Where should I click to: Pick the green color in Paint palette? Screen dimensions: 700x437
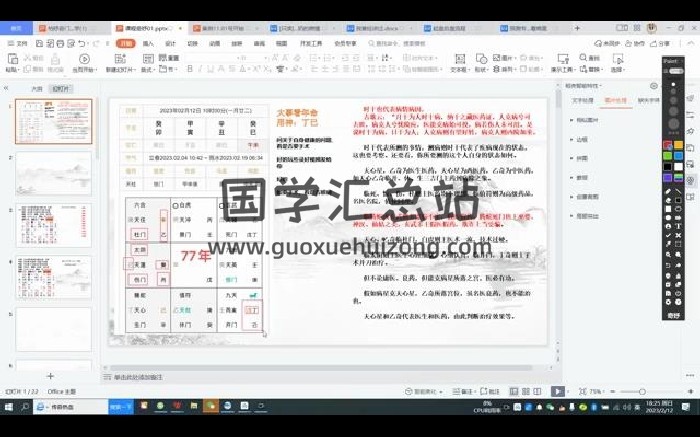coord(667,156)
